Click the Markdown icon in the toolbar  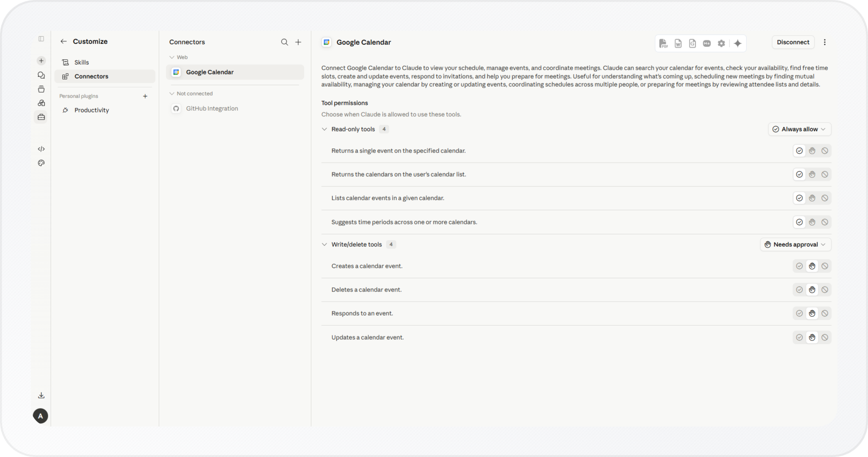tap(707, 44)
